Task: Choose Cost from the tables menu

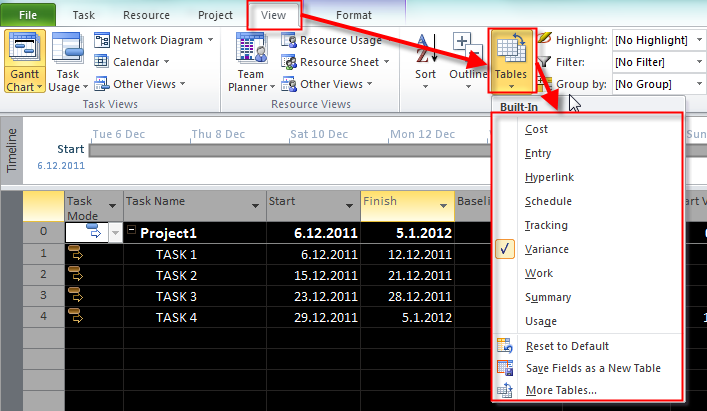Action: point(536,129)
